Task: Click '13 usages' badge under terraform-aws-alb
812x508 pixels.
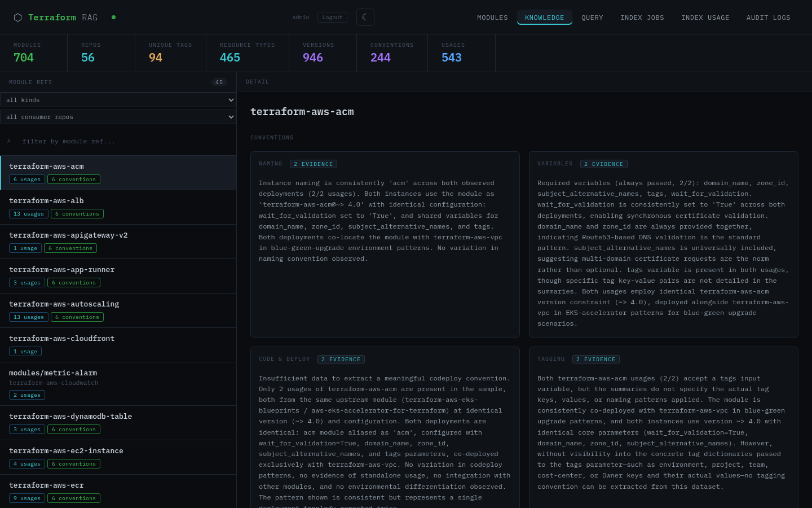Action: pyautogui.click(x=29, y=214)
